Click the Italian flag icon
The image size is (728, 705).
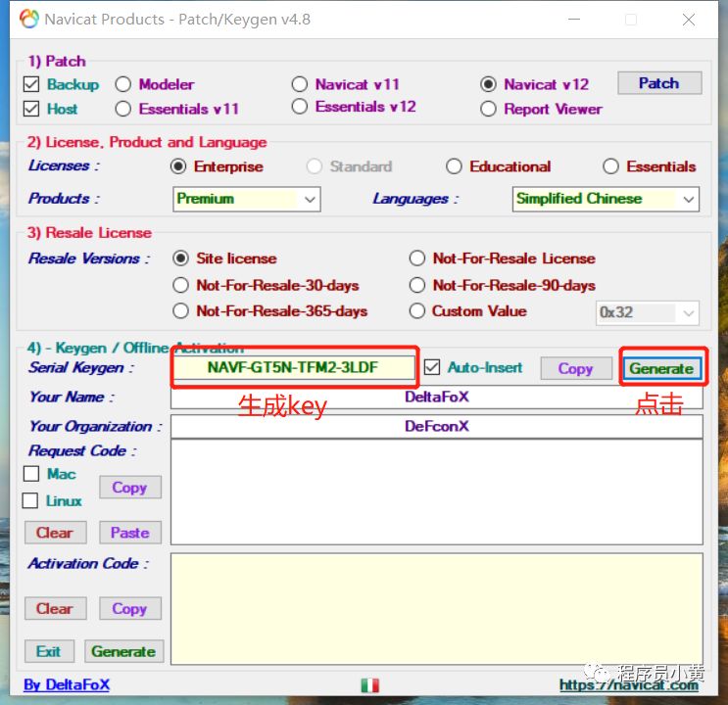pos(369,685)
